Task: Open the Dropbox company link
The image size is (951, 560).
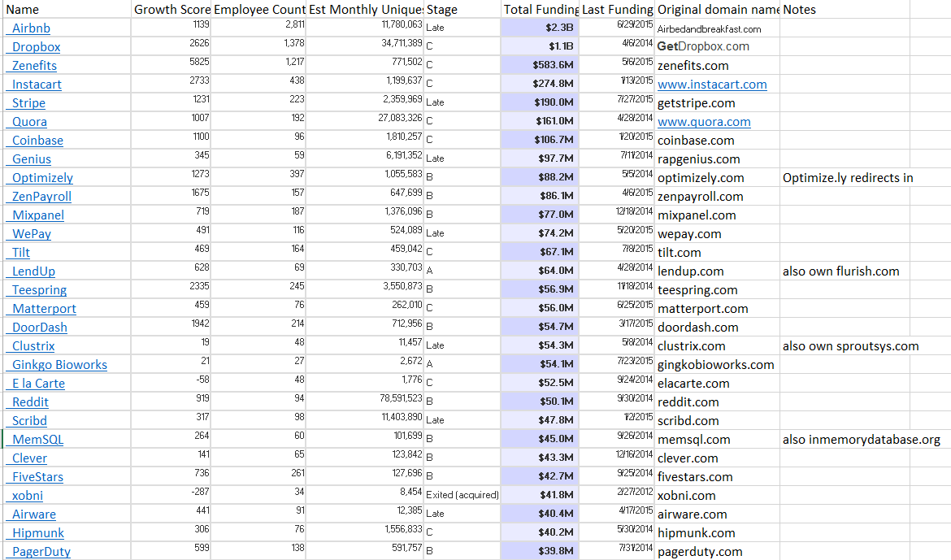Action: (x=37, y=47)
